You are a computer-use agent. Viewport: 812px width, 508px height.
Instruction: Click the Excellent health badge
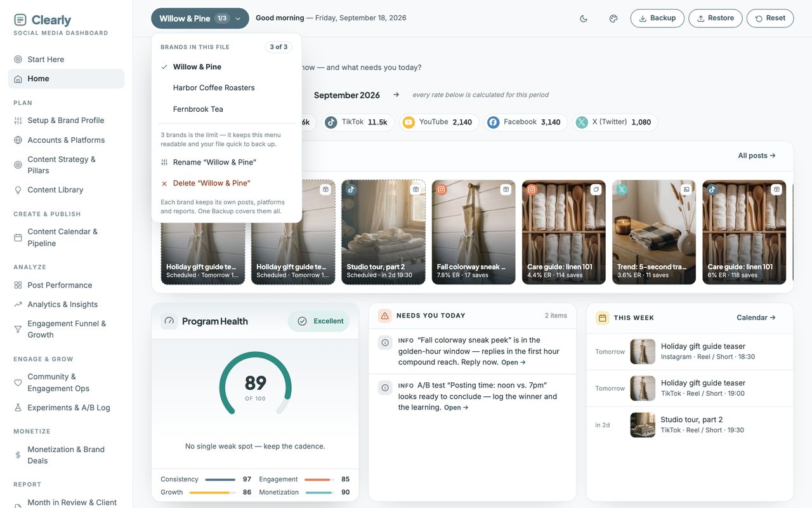click(x=318, y=321)
